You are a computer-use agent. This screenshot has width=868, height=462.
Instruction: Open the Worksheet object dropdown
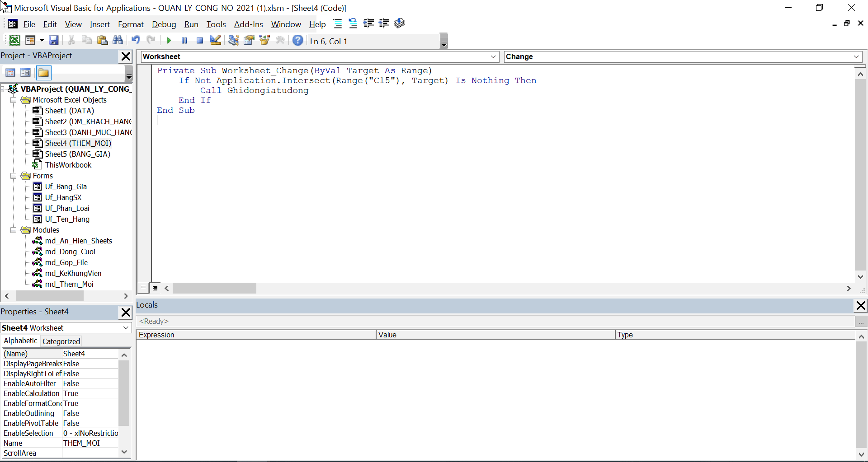pyautogui.click(x=493, y=56)
